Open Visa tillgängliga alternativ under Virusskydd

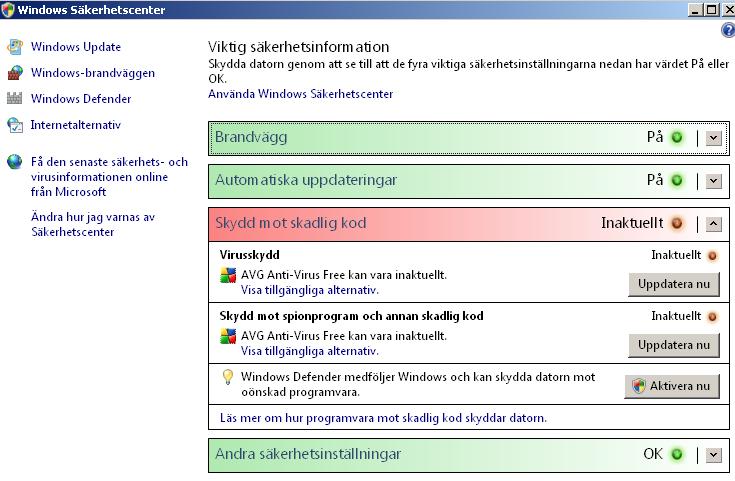(x=309, y=290)
